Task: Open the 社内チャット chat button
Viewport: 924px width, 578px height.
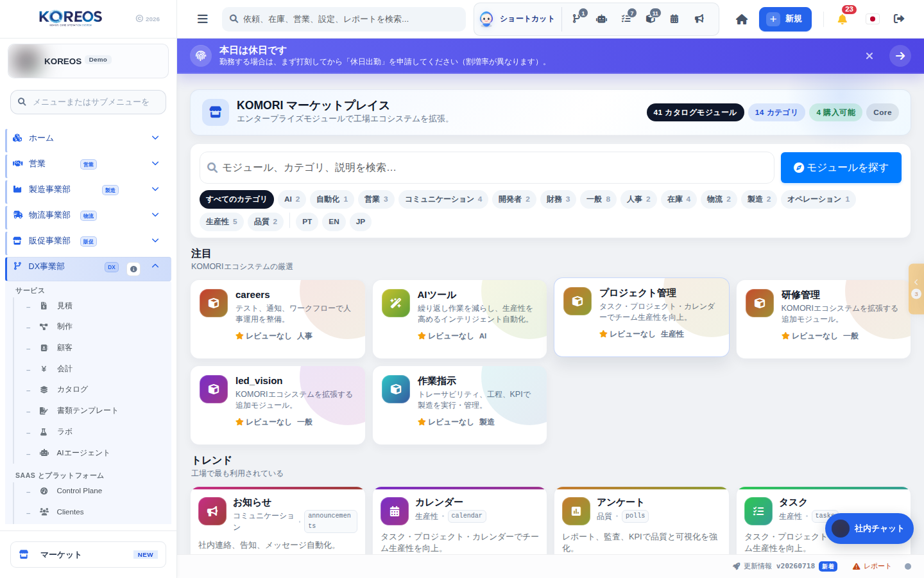Action: pos(869,529)
